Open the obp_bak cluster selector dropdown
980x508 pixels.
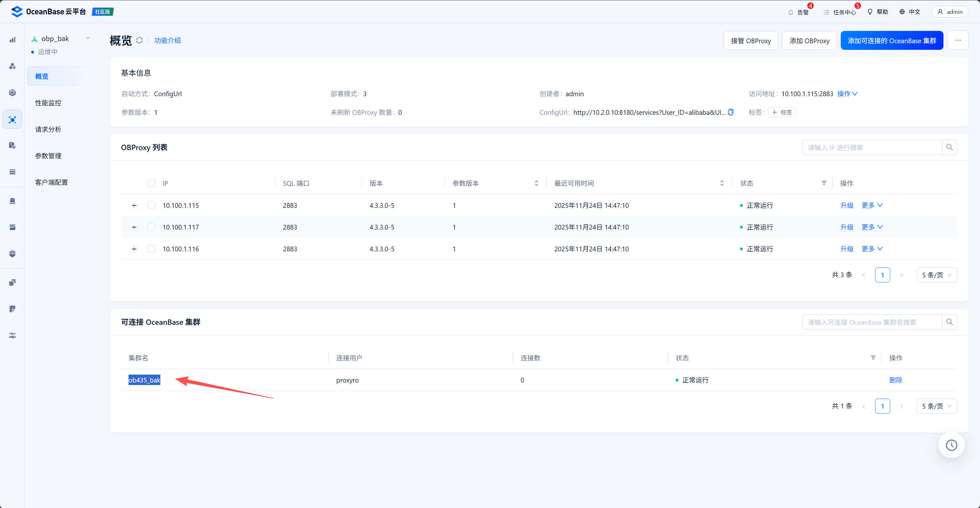[x=88, y=38]
